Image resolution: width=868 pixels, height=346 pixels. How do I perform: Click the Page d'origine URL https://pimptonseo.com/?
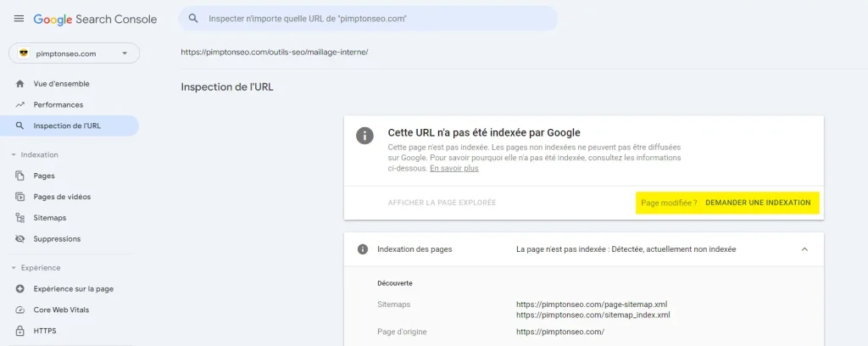click(560, 332)
